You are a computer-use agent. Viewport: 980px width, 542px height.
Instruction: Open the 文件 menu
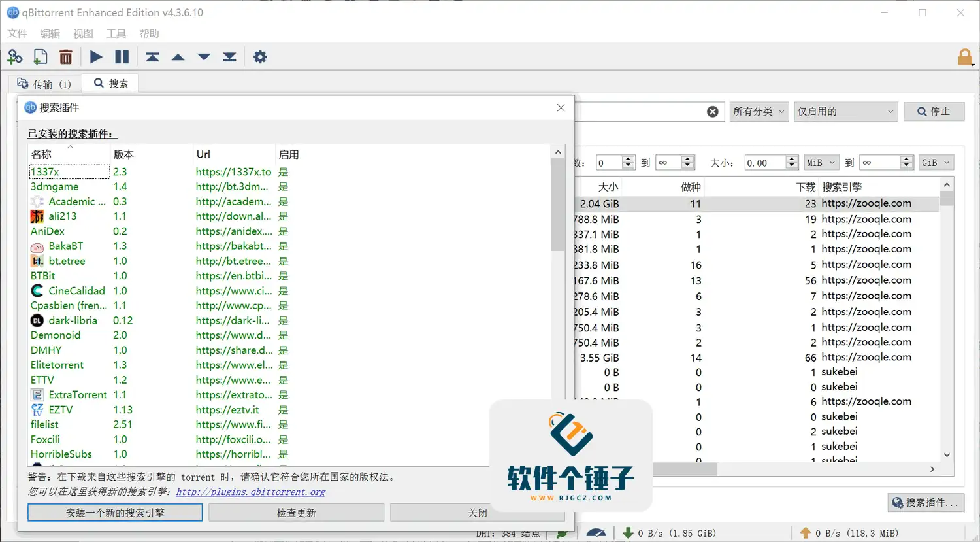pos(17,33)
